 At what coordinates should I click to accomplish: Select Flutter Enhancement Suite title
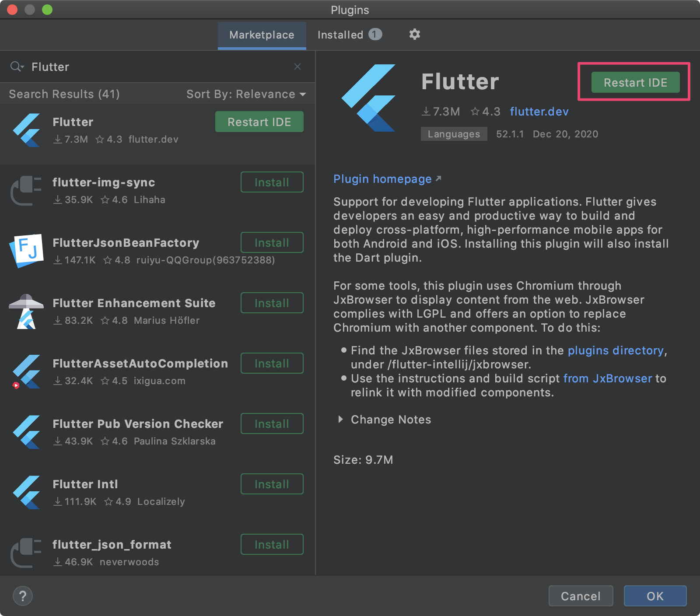click(x=134, y=303)
